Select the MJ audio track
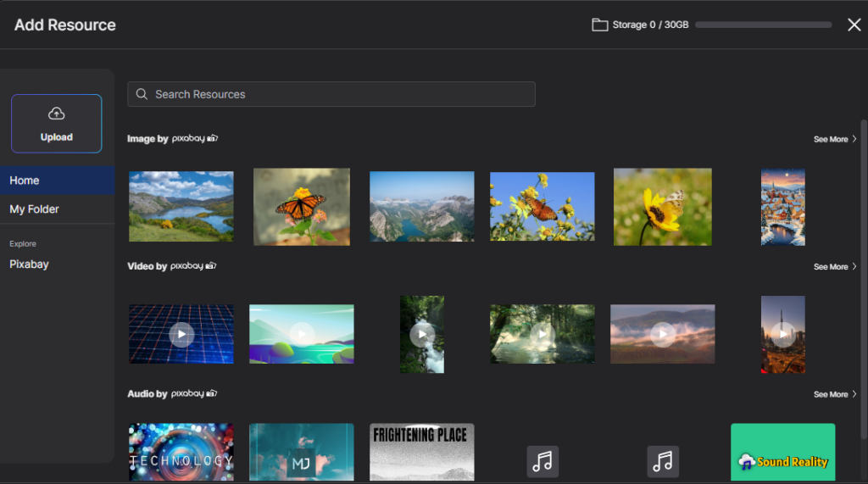 tap(302, 453)
